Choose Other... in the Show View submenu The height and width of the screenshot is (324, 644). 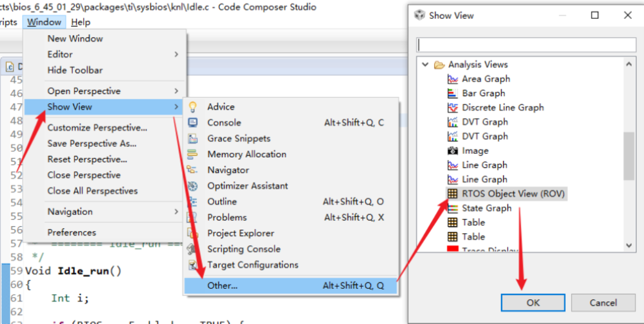291,286
